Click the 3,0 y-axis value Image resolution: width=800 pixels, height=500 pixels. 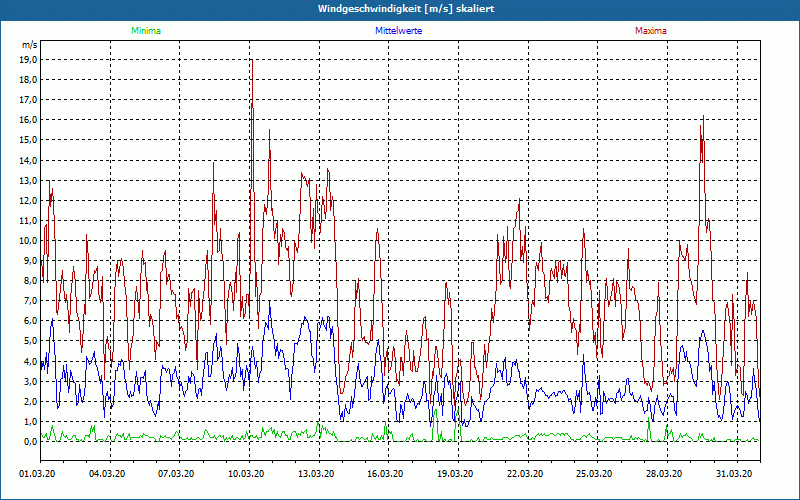click(x=31, y=381)
